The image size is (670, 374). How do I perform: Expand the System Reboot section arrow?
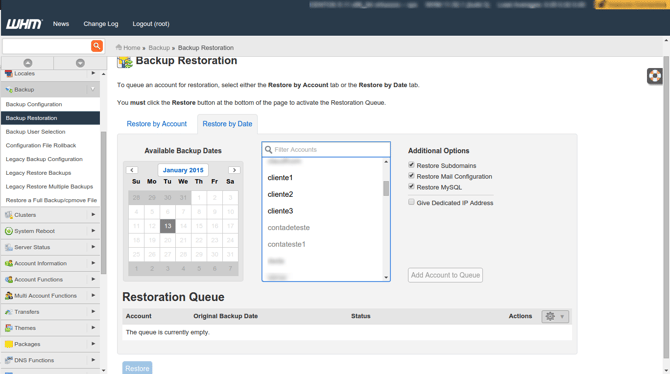[x=93, y=231]
